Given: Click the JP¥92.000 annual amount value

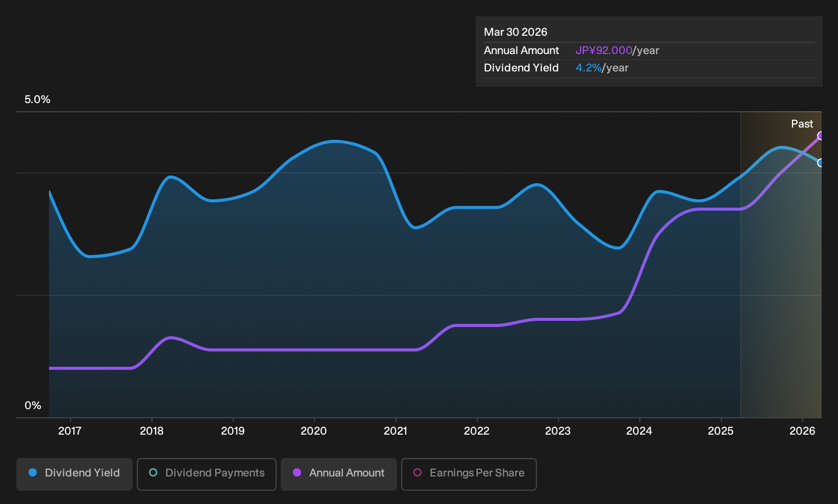Looking at the screenshot, I should tap(604, 51).
